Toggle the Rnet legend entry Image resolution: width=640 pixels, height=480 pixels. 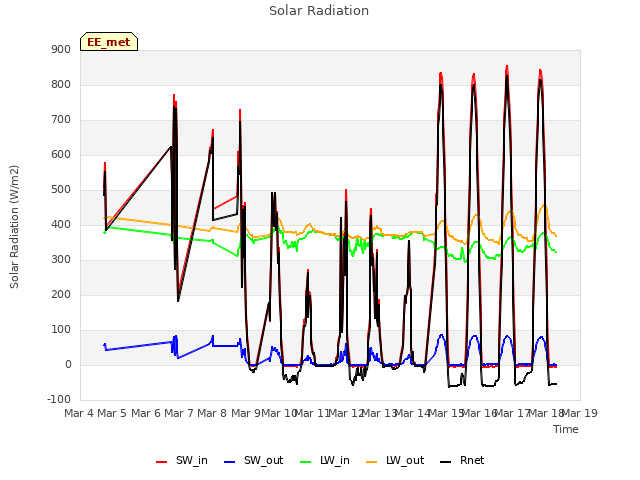click(x=462, y=461)
